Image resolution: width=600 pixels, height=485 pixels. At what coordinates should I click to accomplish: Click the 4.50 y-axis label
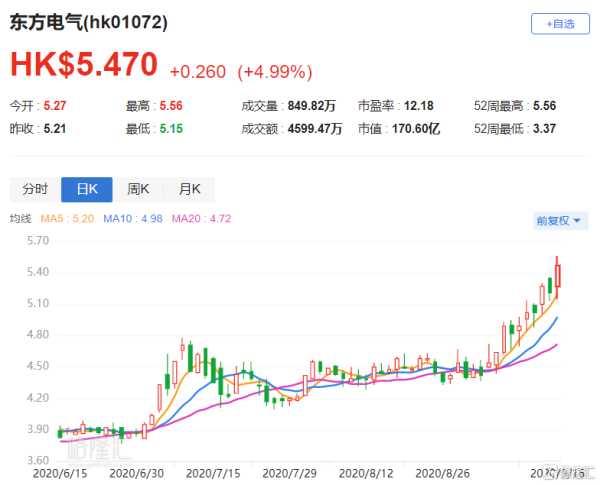pyautogui.click(x=38, y=366)
